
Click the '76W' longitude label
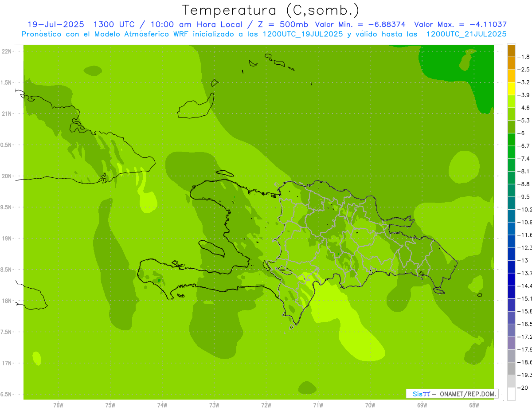[x=58, y=405]
